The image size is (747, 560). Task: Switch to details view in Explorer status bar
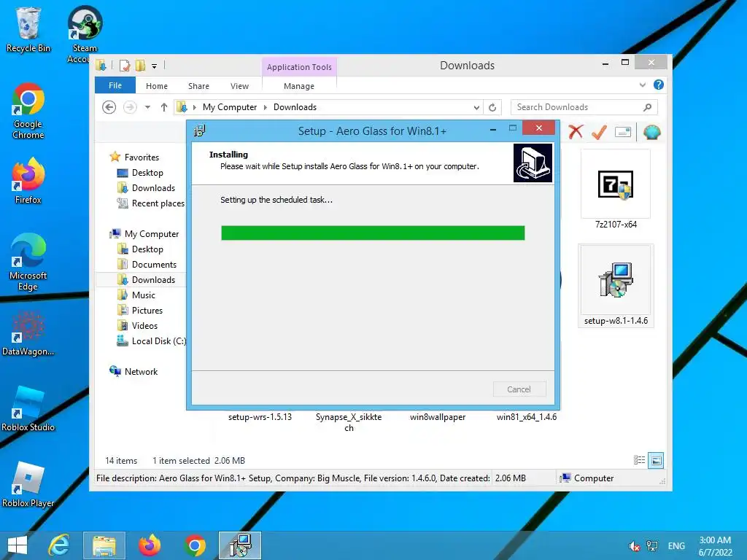point(639,460)
